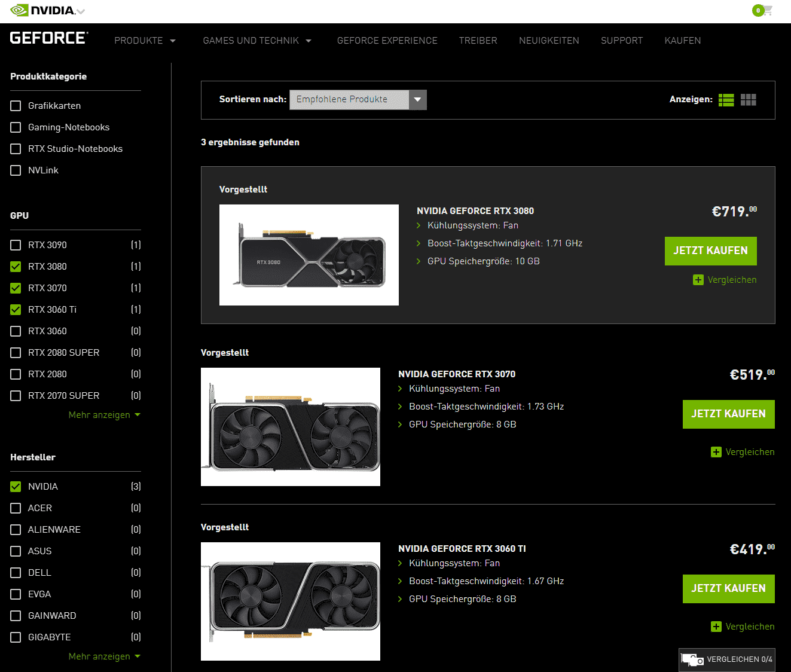
Task: Click Vergleichen link for RTX 3080
Action: coord(732,280)
